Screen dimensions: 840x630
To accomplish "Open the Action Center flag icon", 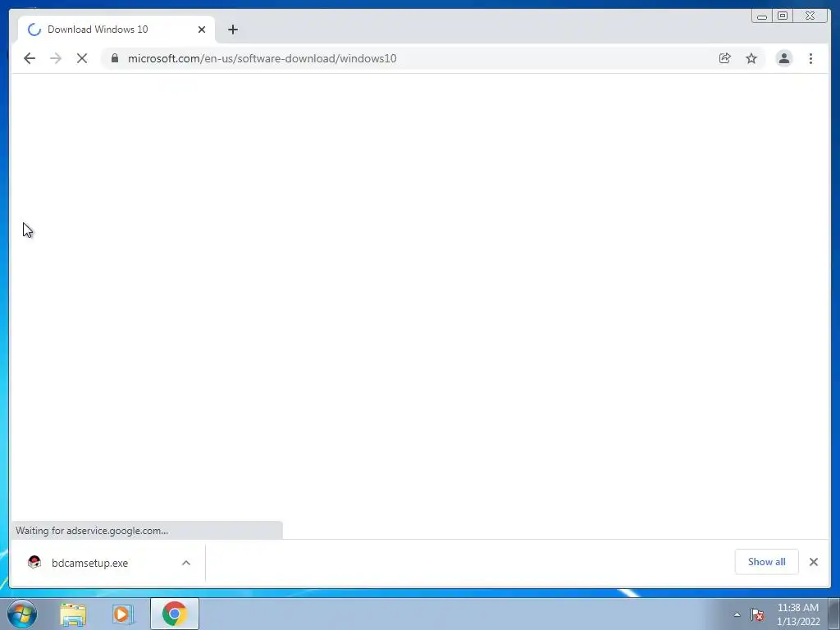I will [757, 614].
